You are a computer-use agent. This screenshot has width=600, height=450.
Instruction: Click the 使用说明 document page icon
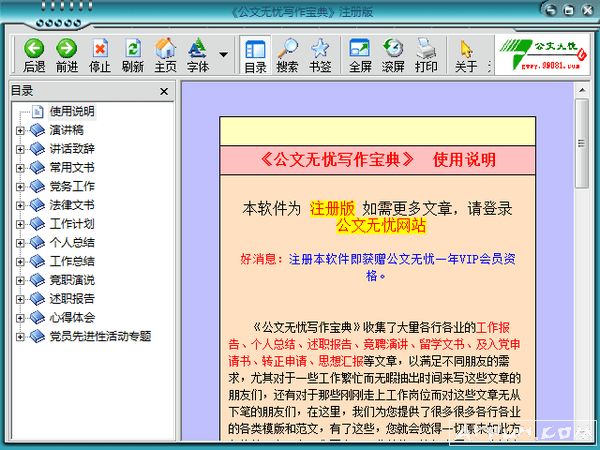click(38, 111)
